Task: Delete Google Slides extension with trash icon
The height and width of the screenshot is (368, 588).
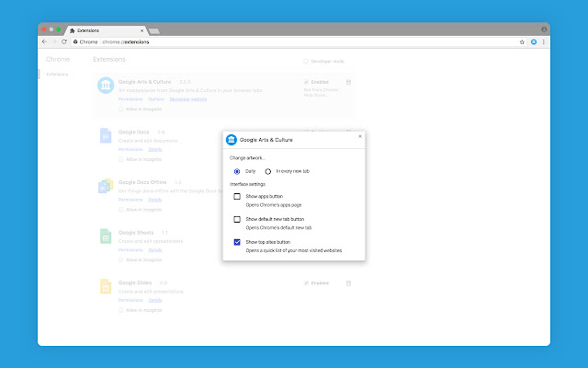Action: [348, 283]
